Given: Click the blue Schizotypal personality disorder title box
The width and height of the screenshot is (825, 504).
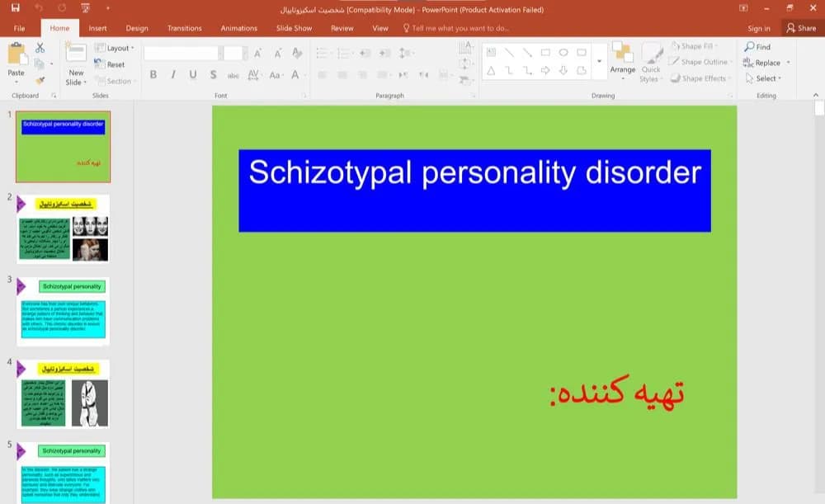Looking at the screenshot, I should tap(474, 191).
